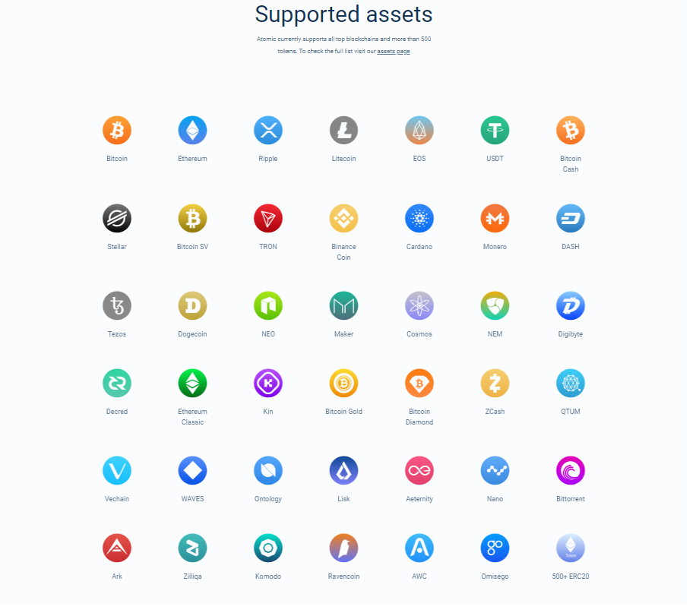Click the orange Bitcoin icon
Screen dimensions: 696x616
click(x=117, y=130)
